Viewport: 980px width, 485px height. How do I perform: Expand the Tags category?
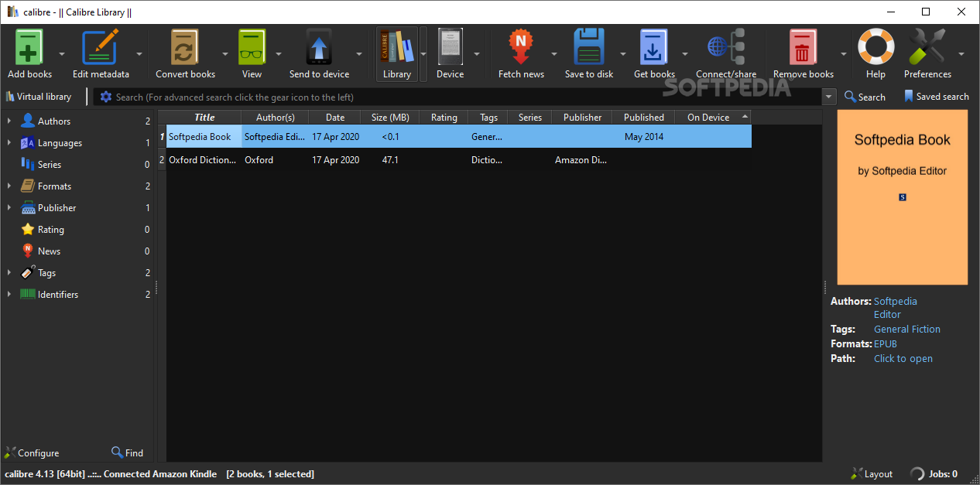click(9, 273)
